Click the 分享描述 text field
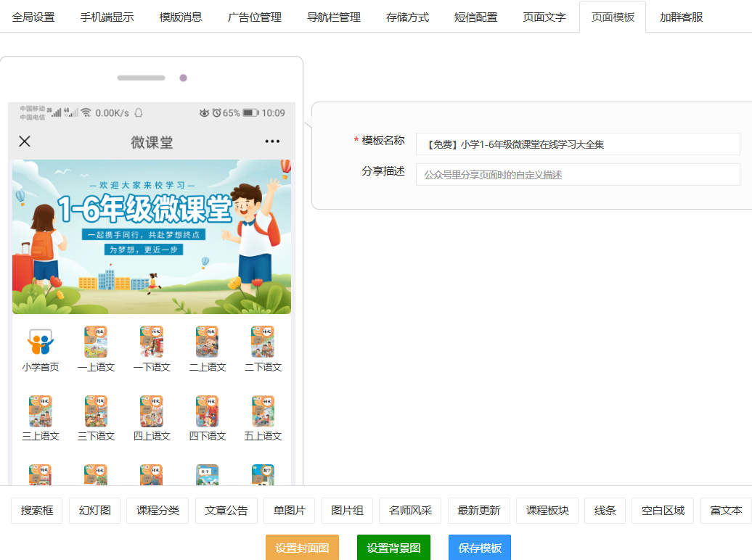 (577, 175)
